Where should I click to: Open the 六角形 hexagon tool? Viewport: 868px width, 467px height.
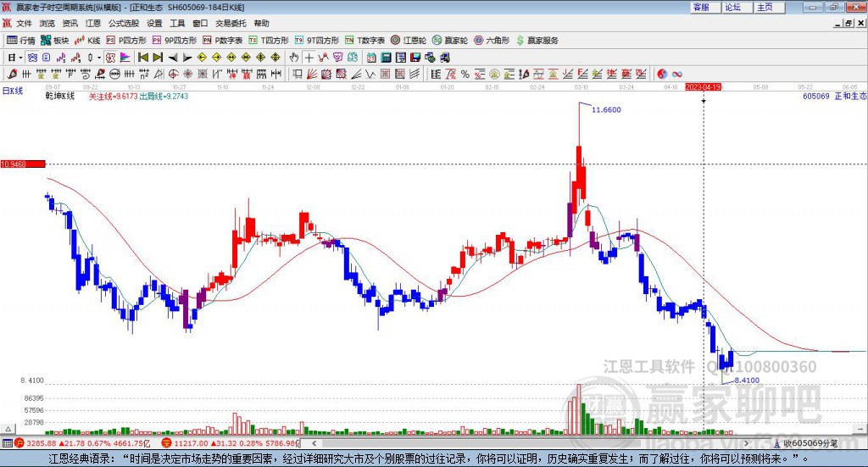tap(492, 41)
